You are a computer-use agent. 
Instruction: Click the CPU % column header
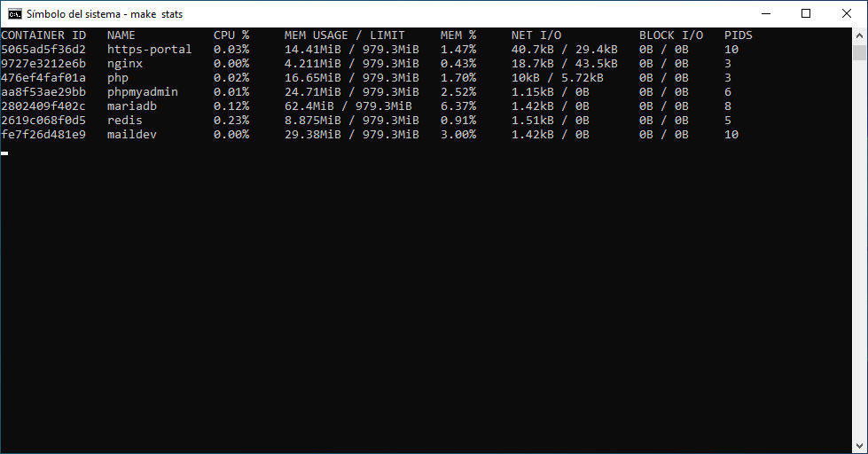[x=231, y=35]
